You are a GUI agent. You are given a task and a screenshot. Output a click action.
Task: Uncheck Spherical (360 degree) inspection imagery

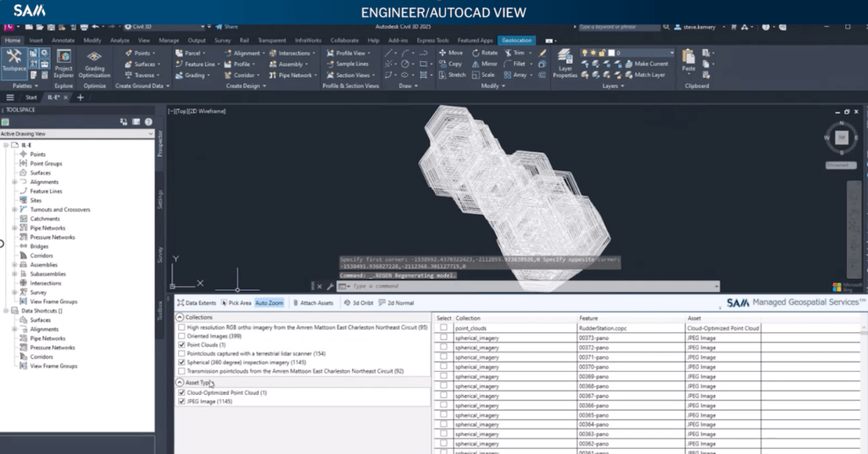click(181, 363)
